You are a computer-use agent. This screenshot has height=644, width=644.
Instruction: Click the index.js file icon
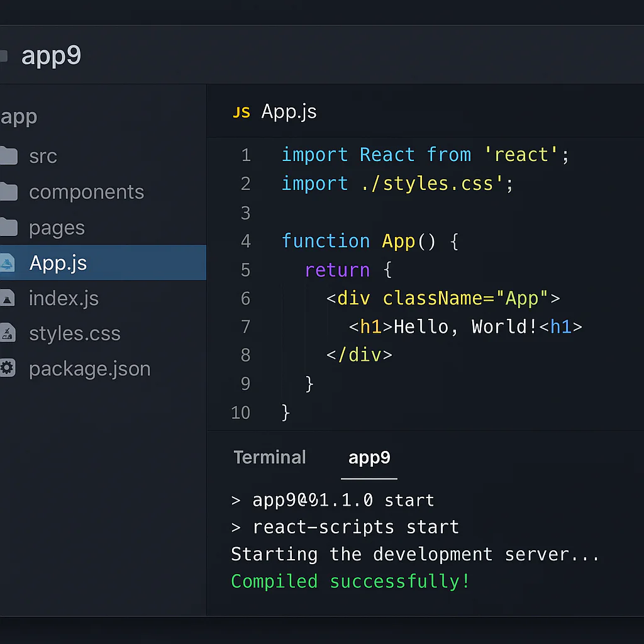pyautogui.click(x=8, y=298)
